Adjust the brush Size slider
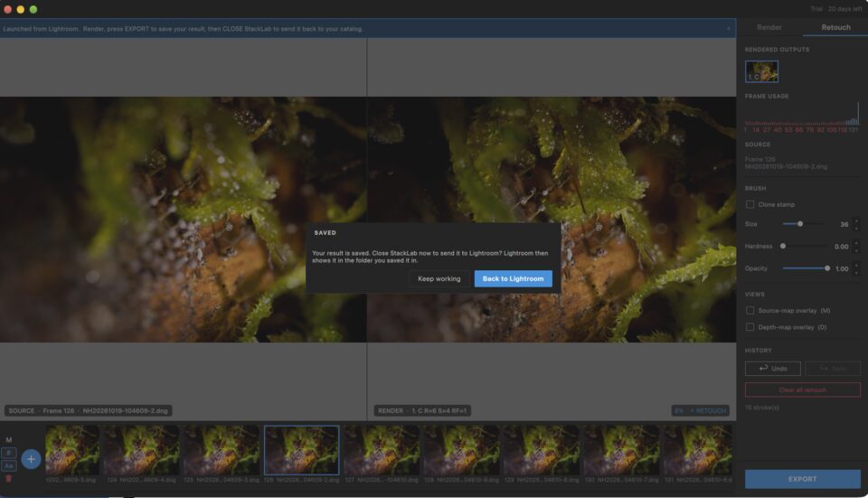Screen dimensions: 868x498 806,224
